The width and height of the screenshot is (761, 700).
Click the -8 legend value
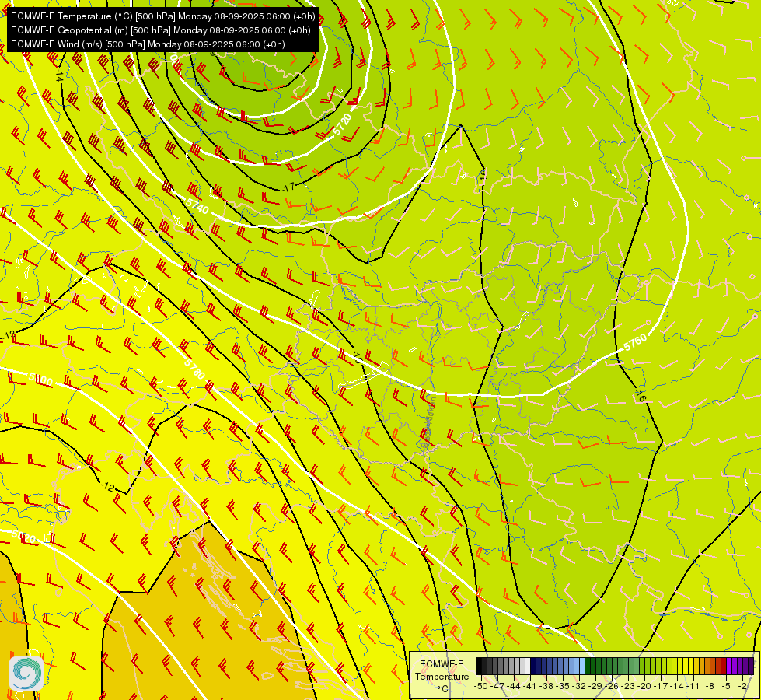[x=710, y=686]
